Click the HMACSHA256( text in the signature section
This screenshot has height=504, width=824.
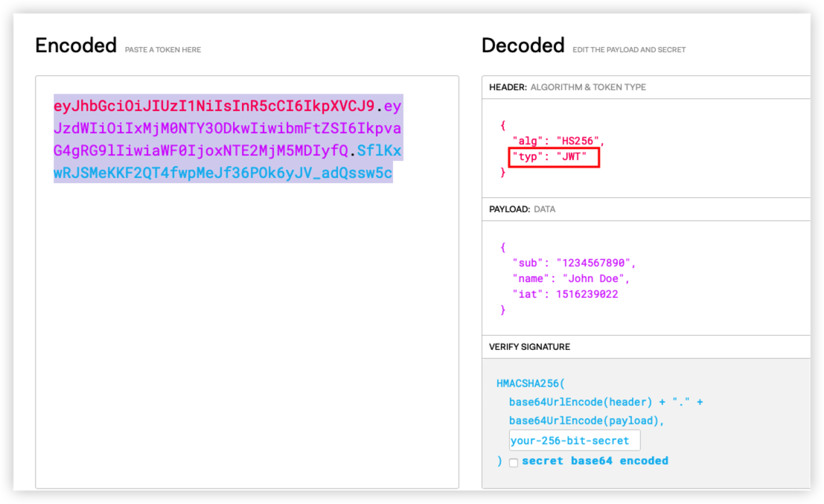click(x=531, y=384)
